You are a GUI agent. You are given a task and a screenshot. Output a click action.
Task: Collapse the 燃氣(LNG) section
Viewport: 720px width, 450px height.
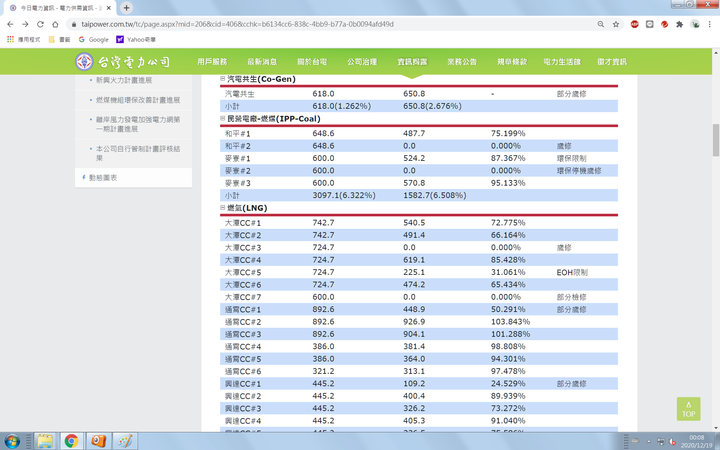(x=223, y=208)
